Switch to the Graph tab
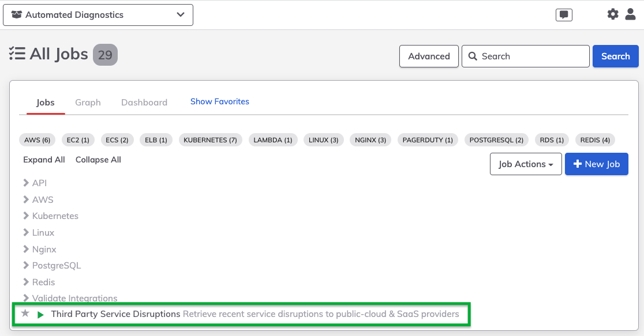Screen dimensions: 644x336 [x=88, y=103]
